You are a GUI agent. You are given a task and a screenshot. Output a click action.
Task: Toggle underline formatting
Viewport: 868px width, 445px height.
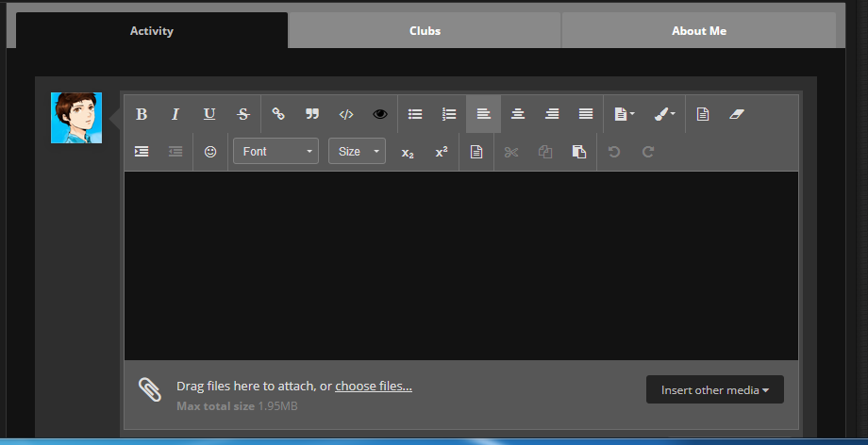[x=209, y=114]
